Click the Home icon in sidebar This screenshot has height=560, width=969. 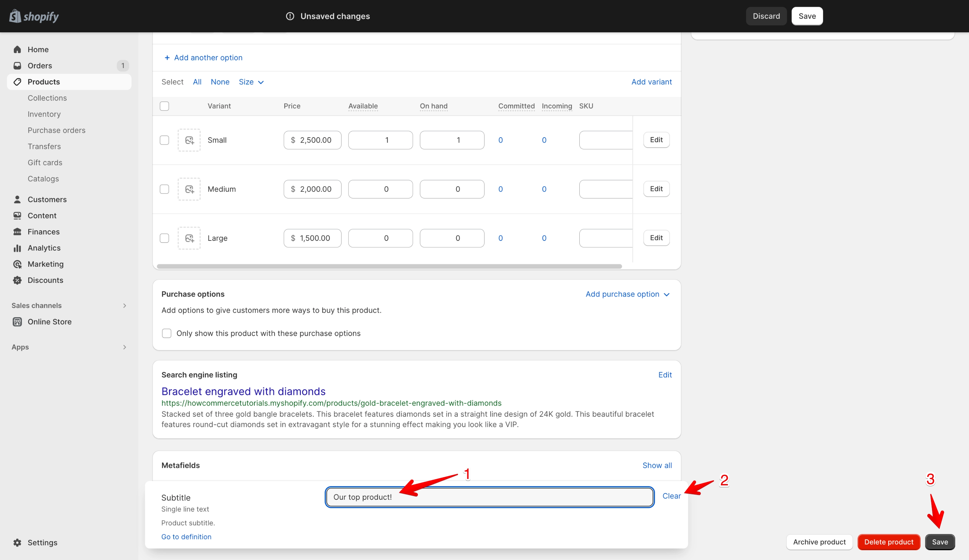click(x=17, y=49)
